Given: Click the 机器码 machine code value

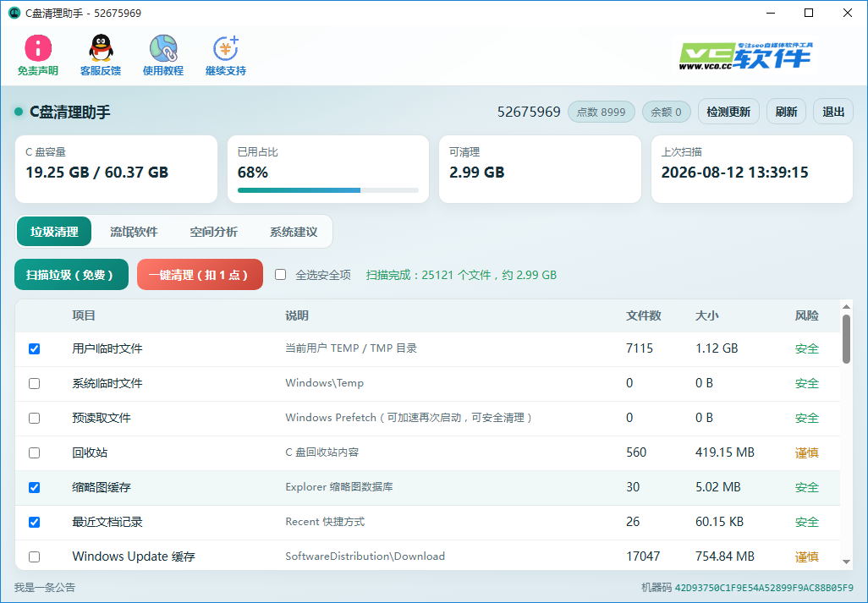Looking at the screenshot, I should pyautogui.click(x=764, y=588).
